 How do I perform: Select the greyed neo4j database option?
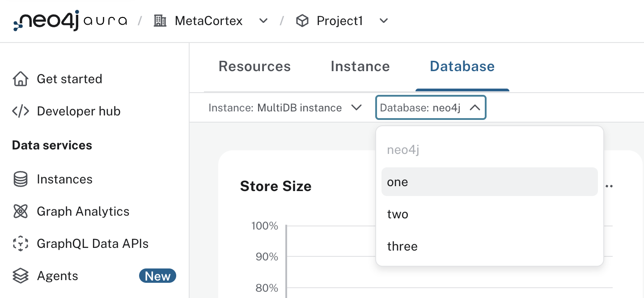tap(490, 149)
